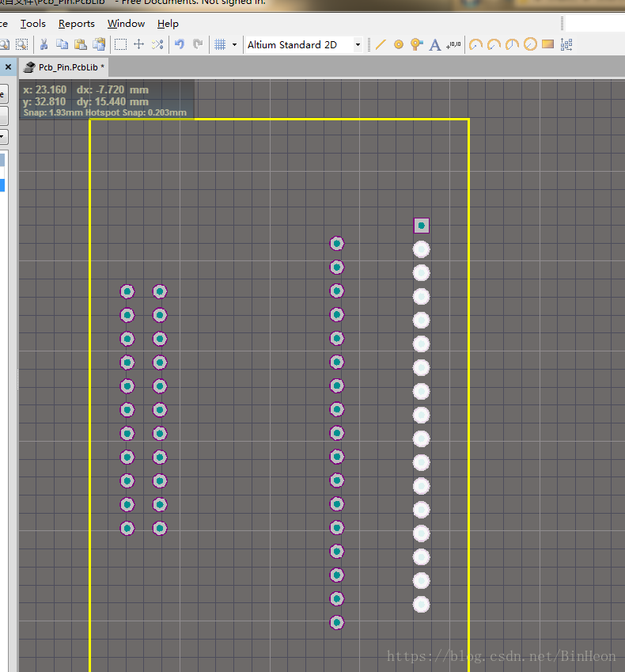Select the square pad at top right

tap(422, 226)
